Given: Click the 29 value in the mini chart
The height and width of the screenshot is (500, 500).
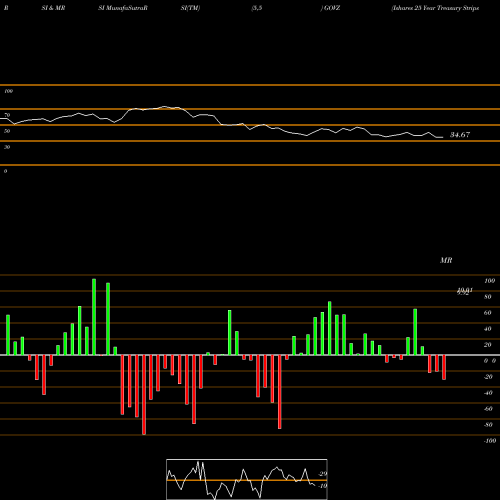Looking at the screenshot, I should click(x=323, y=474).
